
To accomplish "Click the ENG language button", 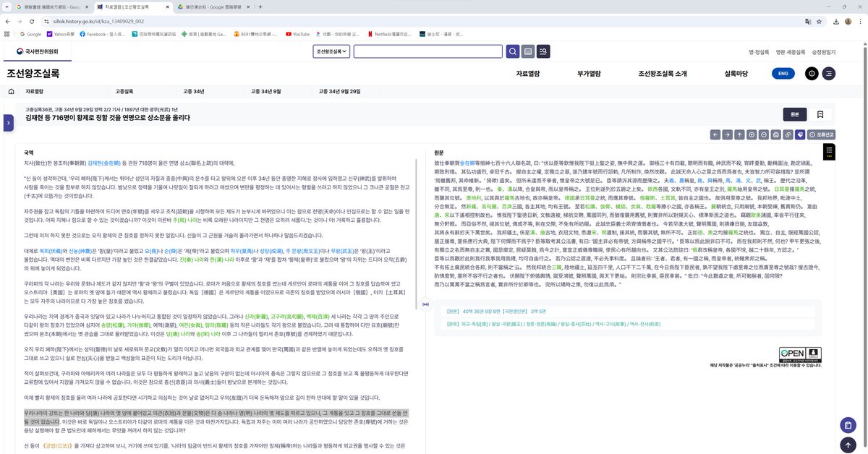I will tap(782, 73).
